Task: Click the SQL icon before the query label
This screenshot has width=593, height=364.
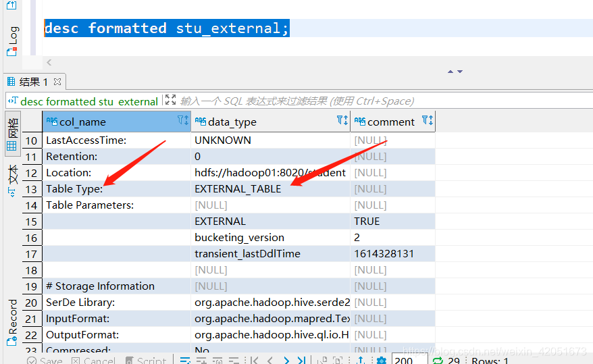Action: click(13, 101)
